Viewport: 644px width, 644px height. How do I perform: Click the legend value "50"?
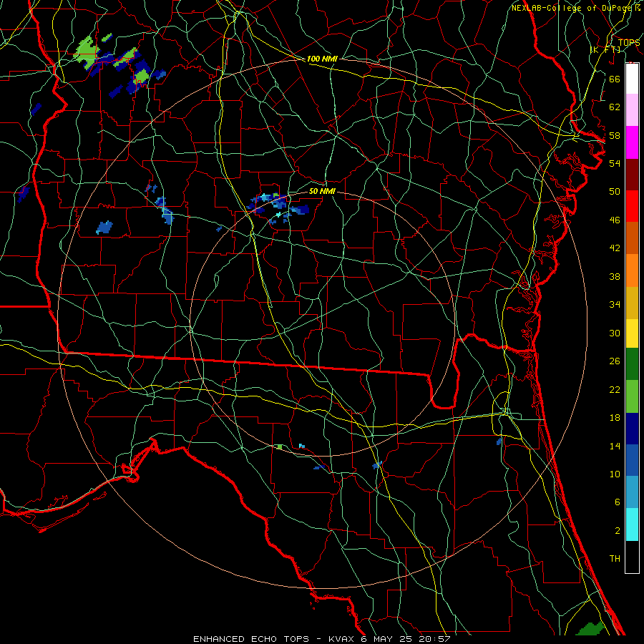pyautogui.click(x=615, y=191)
